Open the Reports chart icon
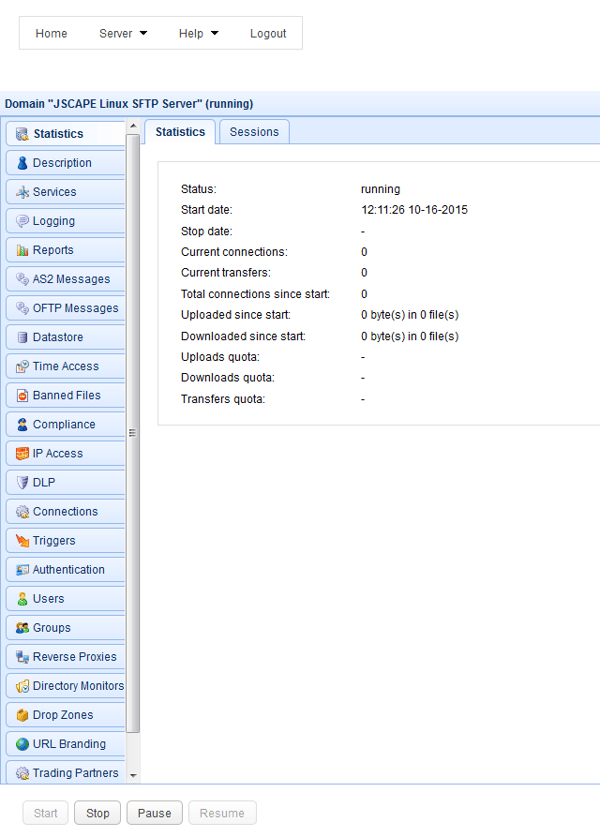The width and height of the screenshot is (600, 837). 22,251
